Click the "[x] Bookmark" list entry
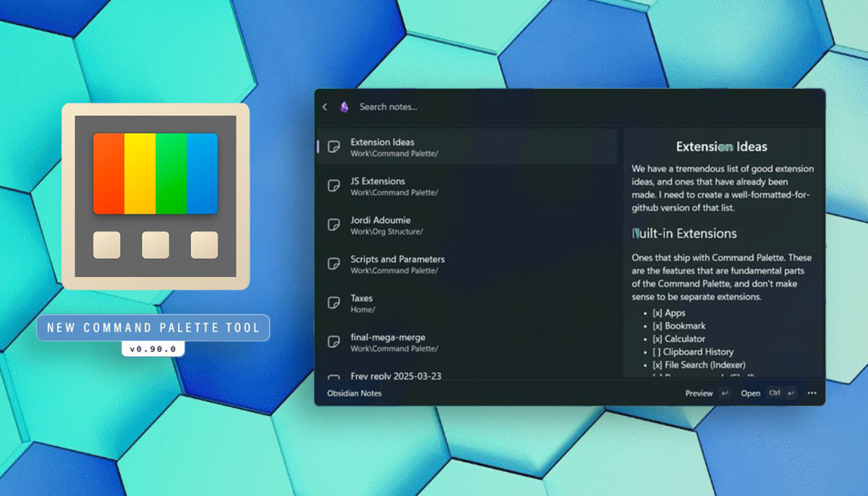 678,326
